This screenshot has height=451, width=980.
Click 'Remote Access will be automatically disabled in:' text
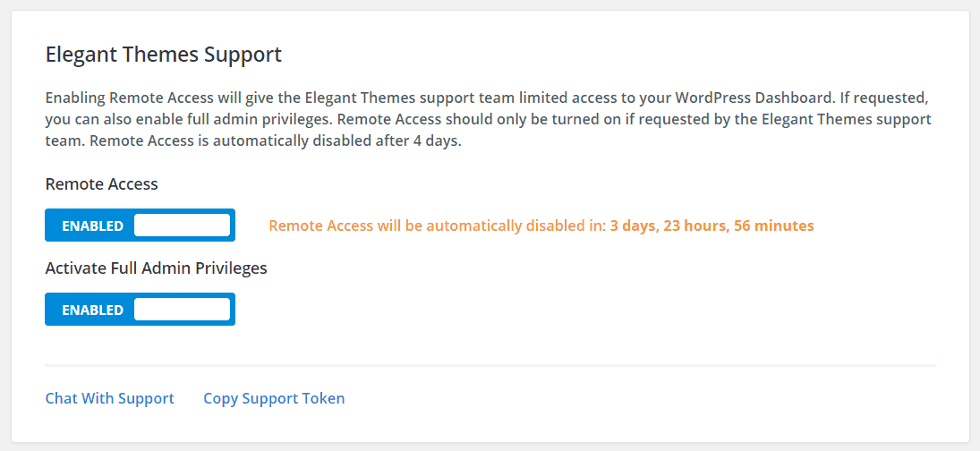(439, 225)
